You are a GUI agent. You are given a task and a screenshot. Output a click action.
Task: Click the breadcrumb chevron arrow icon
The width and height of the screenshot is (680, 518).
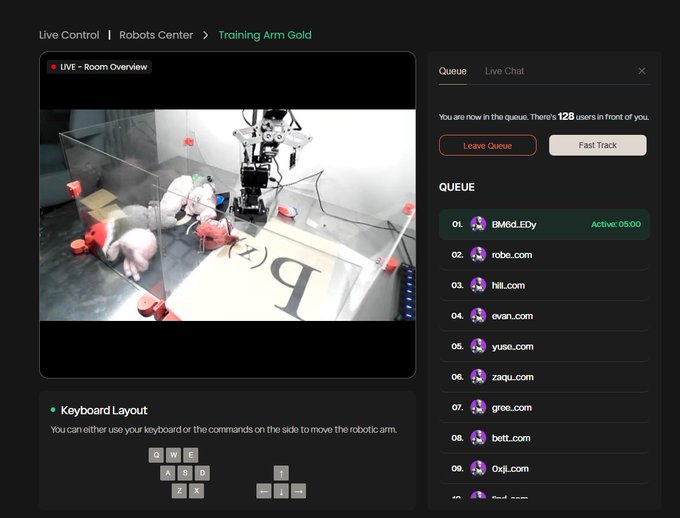pos(206,35)
